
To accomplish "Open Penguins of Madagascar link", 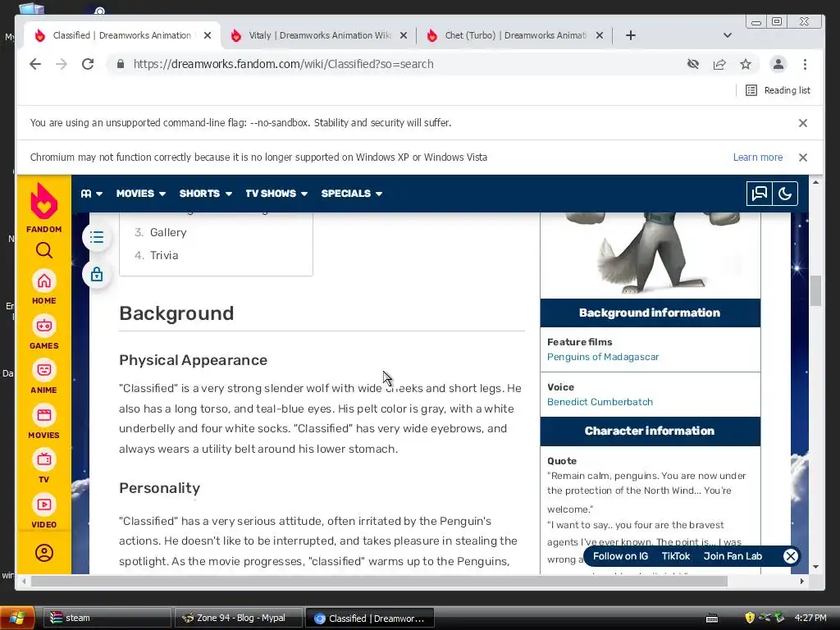I will tap(603, 357).
